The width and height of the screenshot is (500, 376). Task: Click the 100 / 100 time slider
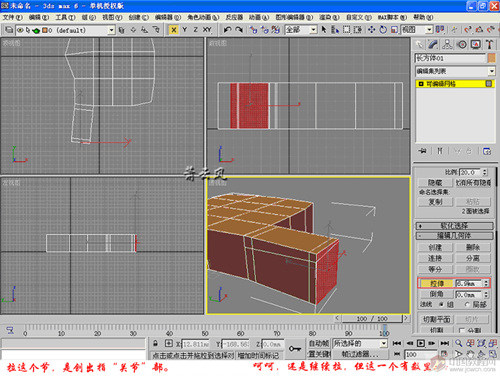click(372, 318)
